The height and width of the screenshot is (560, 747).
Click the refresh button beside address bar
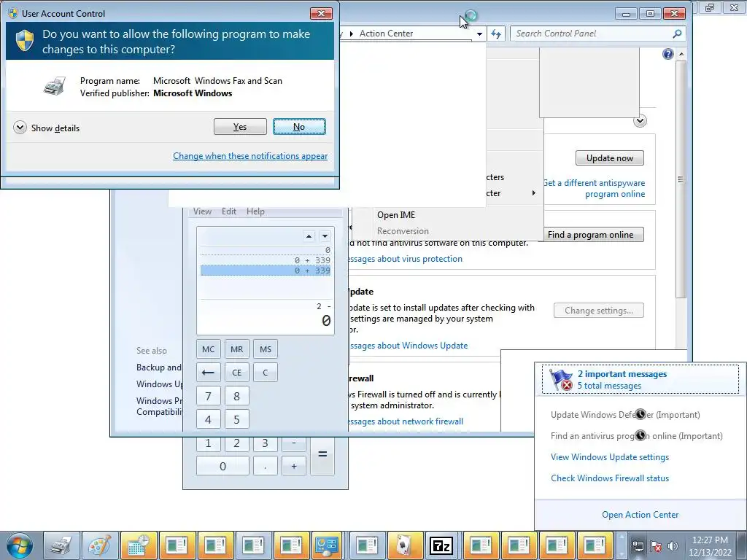(496, 34)
